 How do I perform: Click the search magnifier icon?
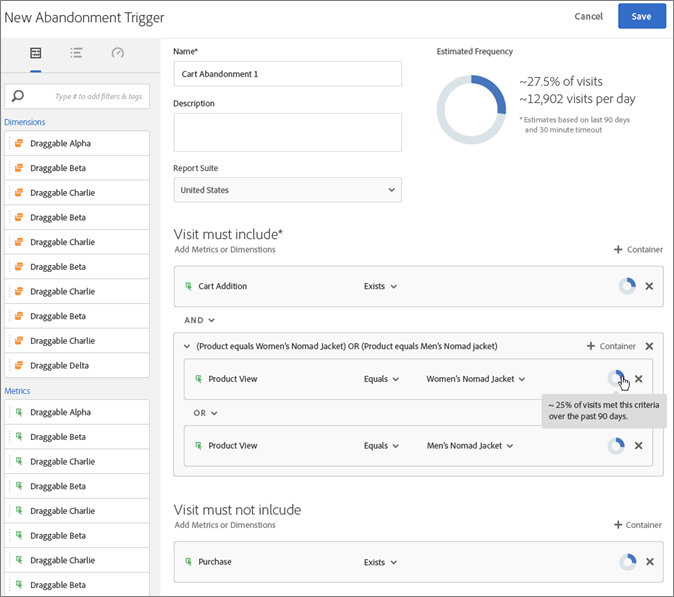(18, 96)
